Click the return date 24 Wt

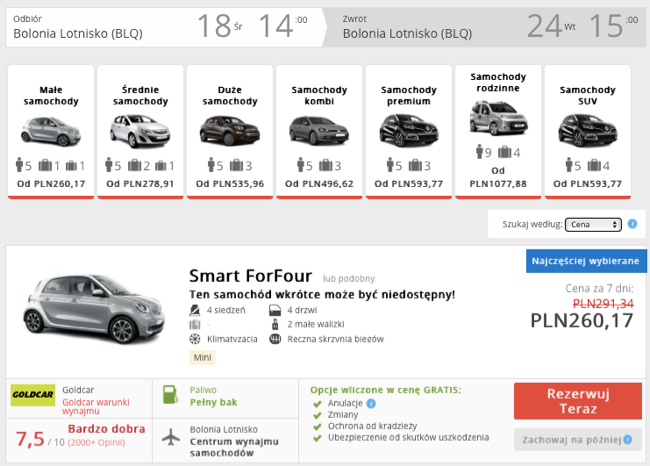(x=551, y=26)
